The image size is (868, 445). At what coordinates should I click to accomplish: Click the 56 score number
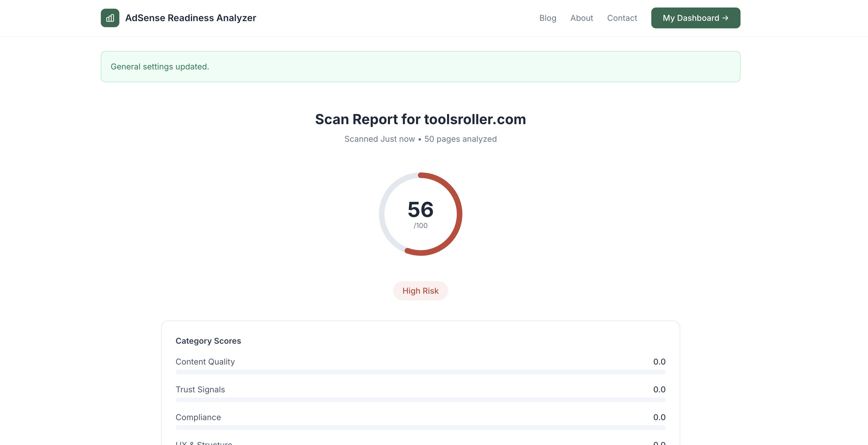click(420, 209)
